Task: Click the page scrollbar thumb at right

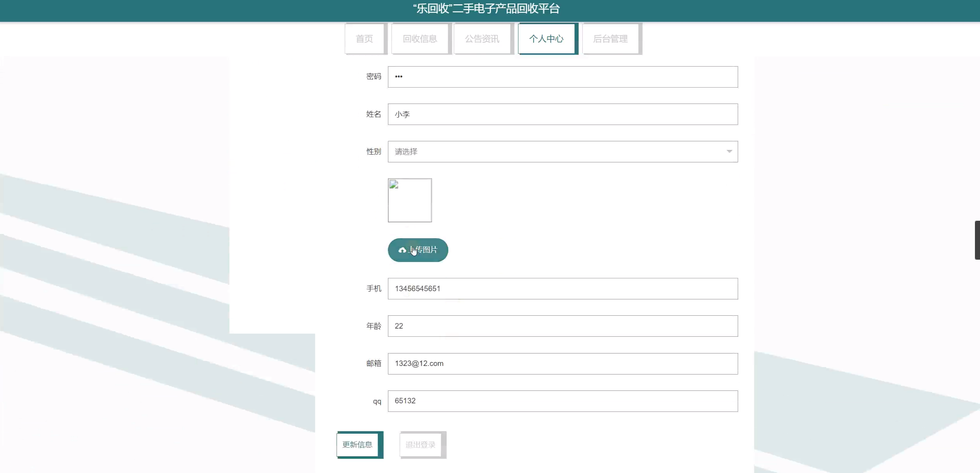Action: pos(977,240)
